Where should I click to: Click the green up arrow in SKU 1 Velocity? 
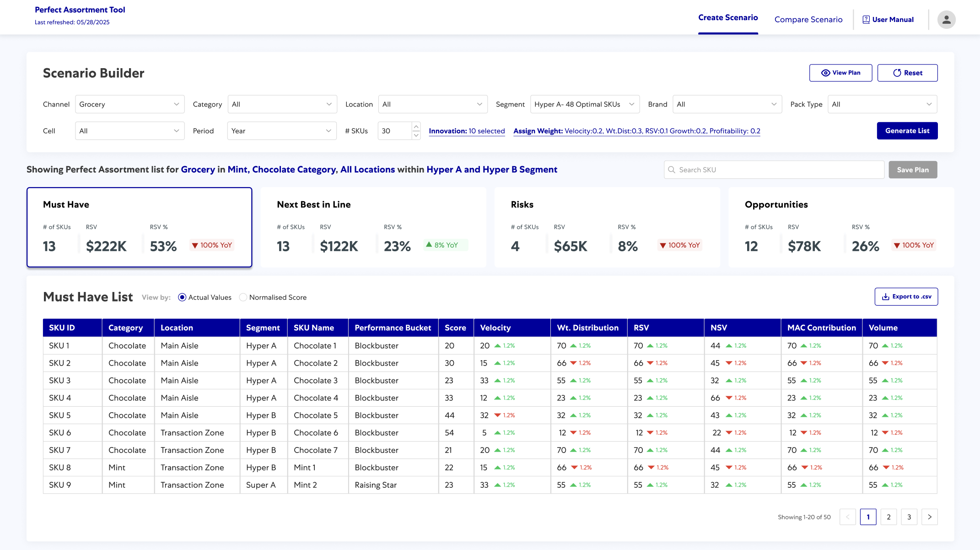[497, 345]
